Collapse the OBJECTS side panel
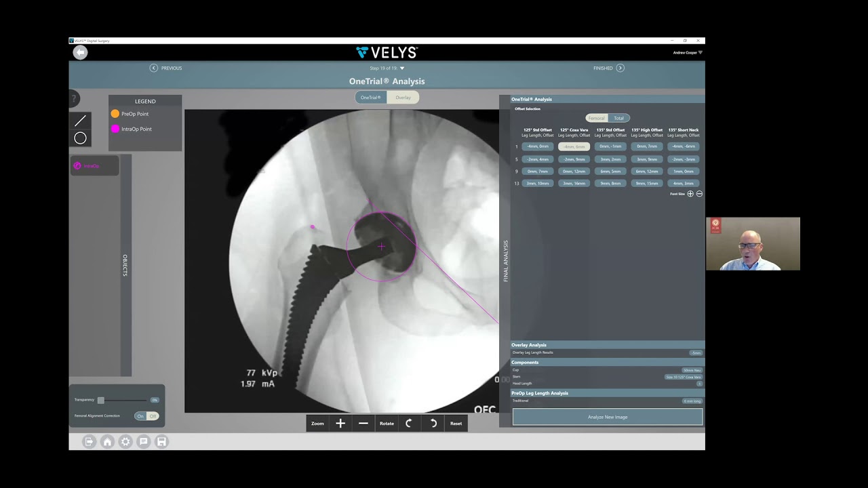Image resolution: width=868 pixels, height=488 pixels. click(x=125, y=265)
